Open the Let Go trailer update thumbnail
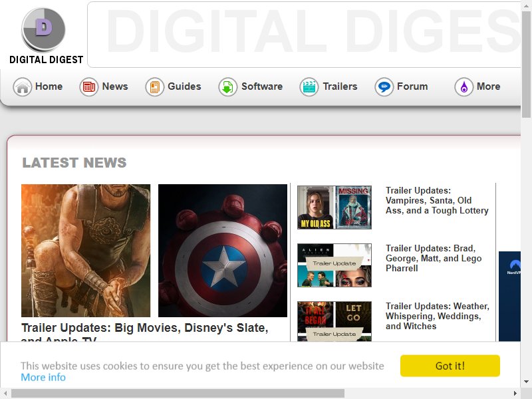 coord(334,321)
